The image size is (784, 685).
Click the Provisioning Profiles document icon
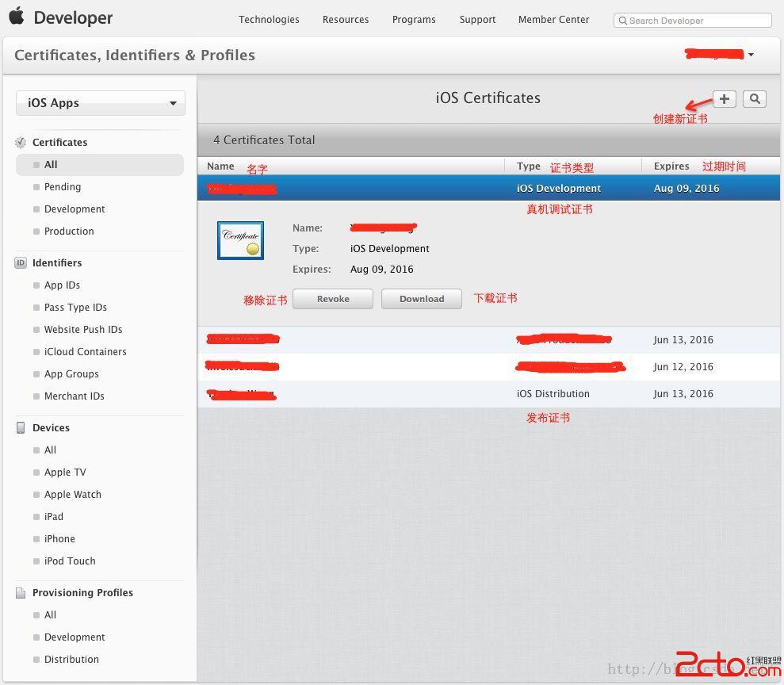(21, 593)
